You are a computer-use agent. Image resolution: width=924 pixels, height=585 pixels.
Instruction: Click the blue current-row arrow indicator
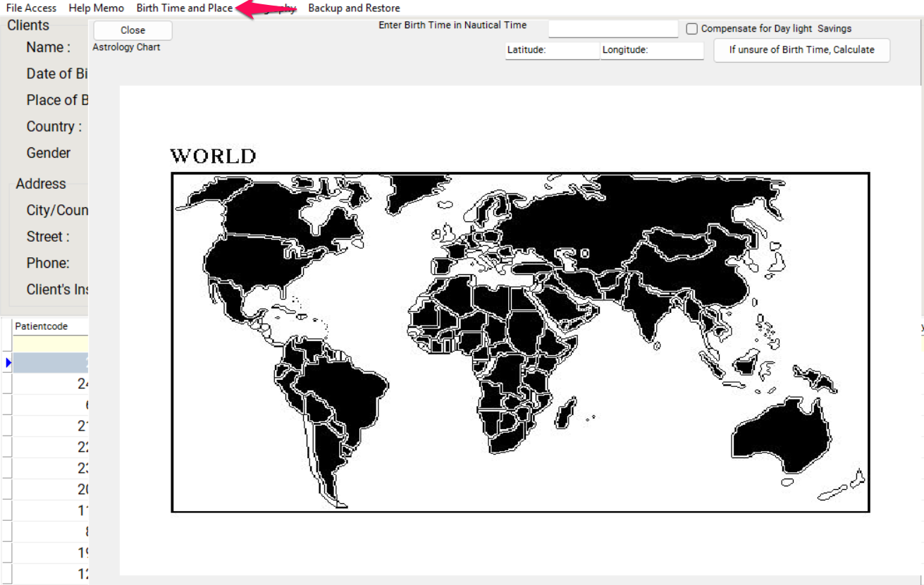[x=8, y=362]
